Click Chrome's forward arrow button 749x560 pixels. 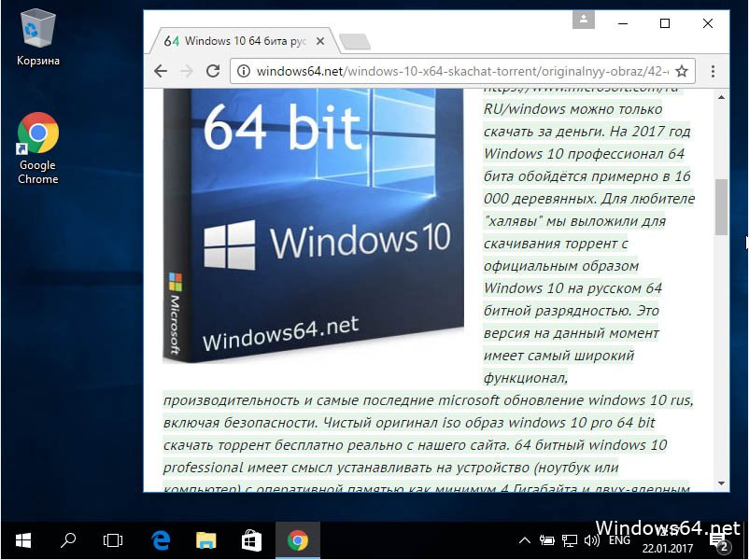[x=186, y=71]
